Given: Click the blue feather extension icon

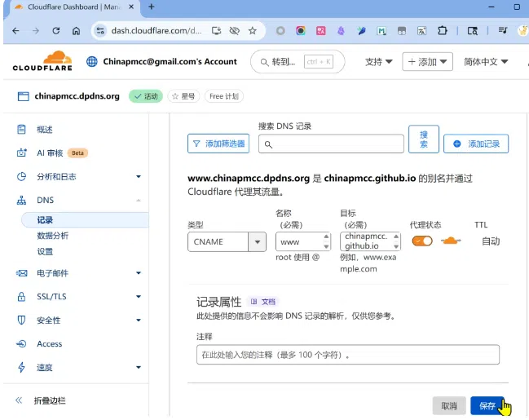Looking at the screenshot, I should tap(361, 31).
